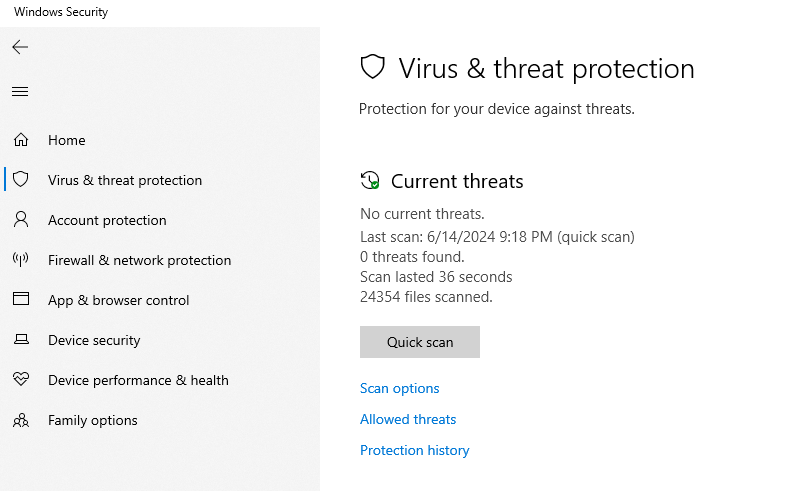
Task: Click the Device security laptop icon
Action: pyautogui.click(x=21, y=340)
